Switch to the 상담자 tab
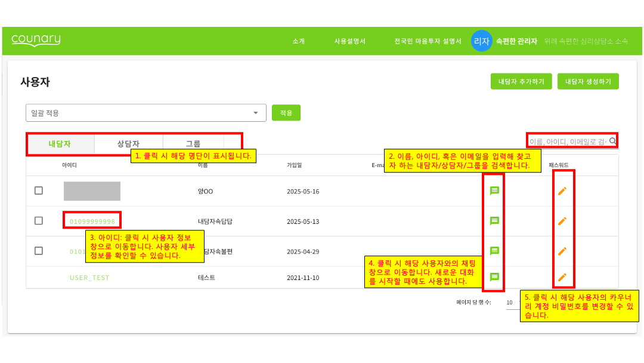Image resolution: width=644 pixels, height=363 pixels. point(128,144)
